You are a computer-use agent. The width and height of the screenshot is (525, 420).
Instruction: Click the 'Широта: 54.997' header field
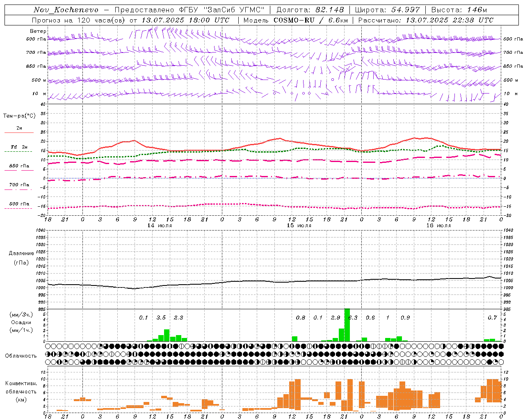tap(387, 10)
